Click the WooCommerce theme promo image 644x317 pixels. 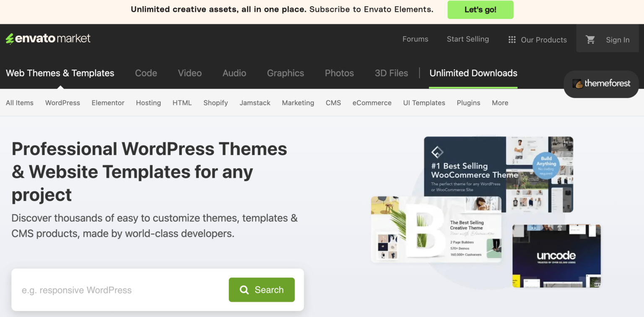pyautogui.click(x=498, y=174)
